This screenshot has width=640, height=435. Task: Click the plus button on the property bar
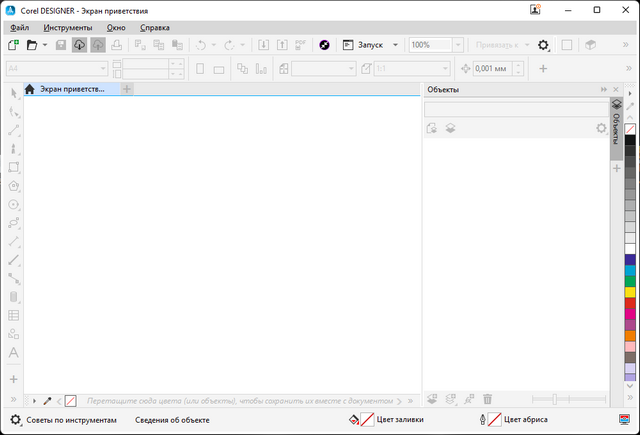(x=543, y=69)
